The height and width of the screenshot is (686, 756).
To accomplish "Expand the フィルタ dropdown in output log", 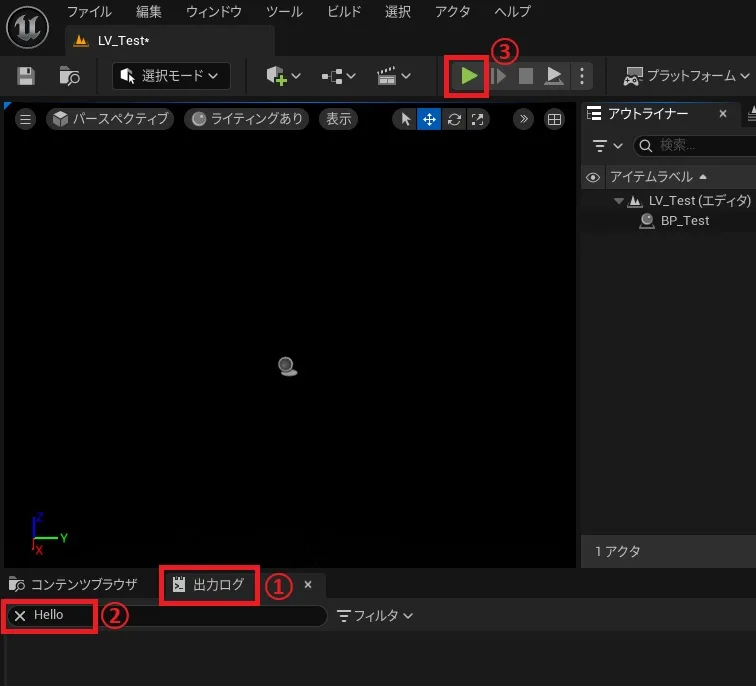I will click(375, 616).
